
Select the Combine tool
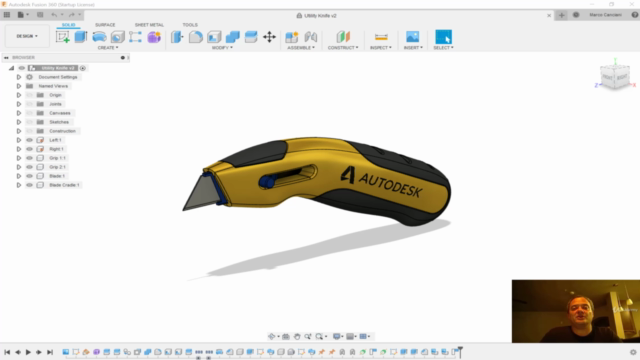point(232,37)
